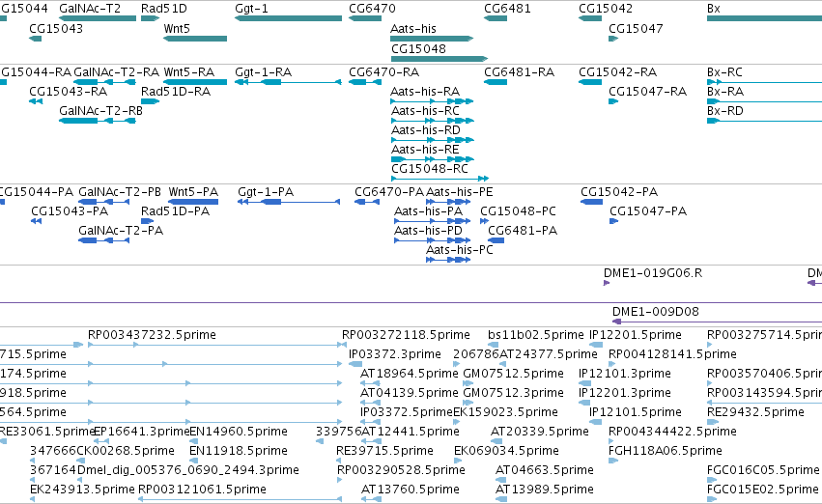Open protein label CG15042-PA
Screen dimensions: 822x504
point(619,192)
